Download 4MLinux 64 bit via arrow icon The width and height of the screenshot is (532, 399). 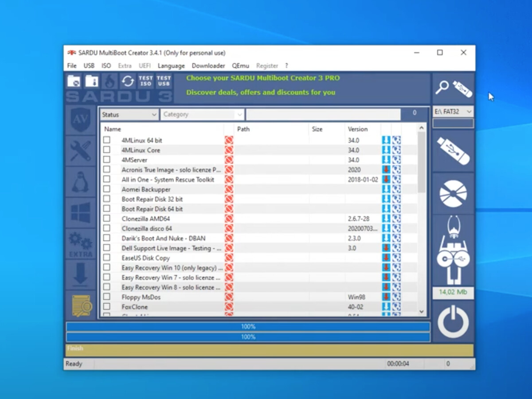386,140
